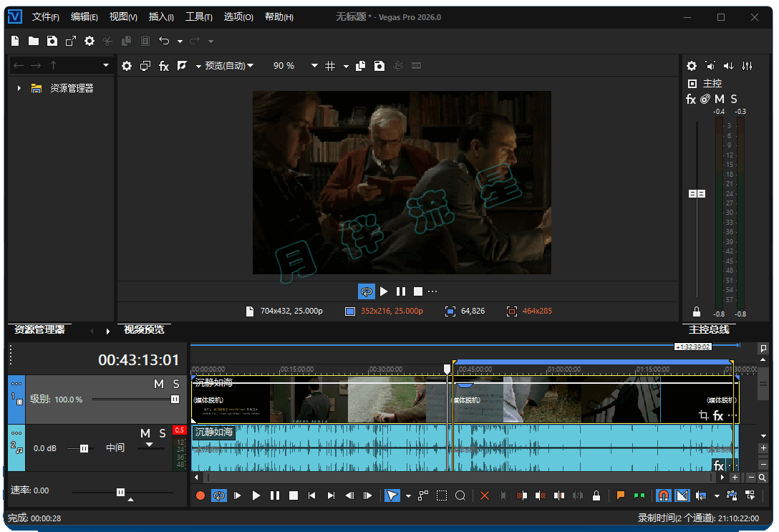Mute audio track 2 with its M button
The image size is (779, 532).
pos(145,434)
